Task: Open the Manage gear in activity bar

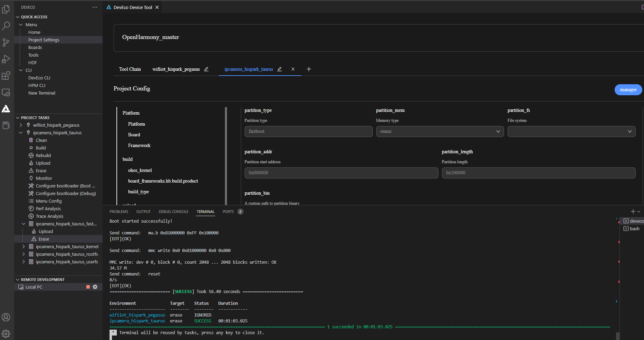Action: (x=6, y=333)
